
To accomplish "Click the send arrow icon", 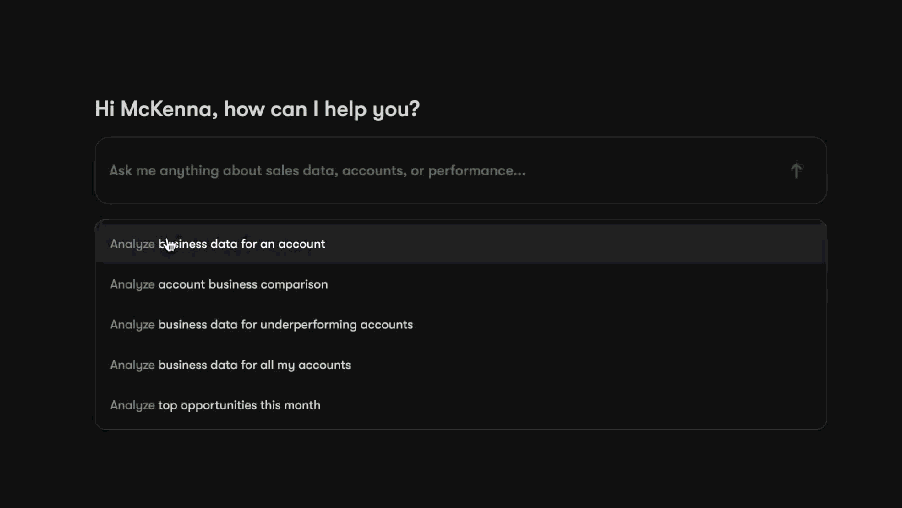I will 796,171.
